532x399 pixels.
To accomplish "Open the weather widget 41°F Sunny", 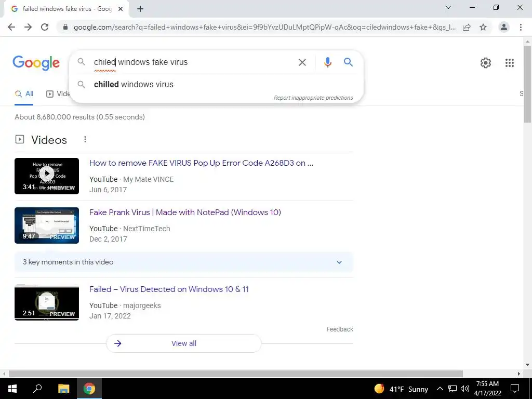I will coord(401,389).
